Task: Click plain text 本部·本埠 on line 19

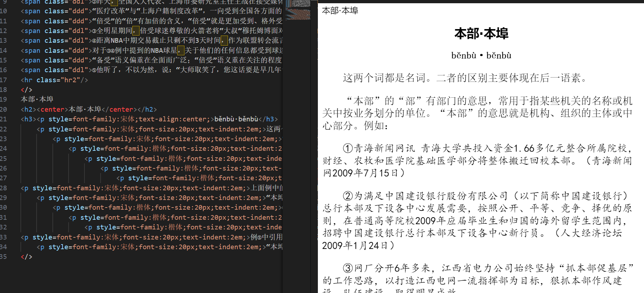Action: [x=37, y=99]
